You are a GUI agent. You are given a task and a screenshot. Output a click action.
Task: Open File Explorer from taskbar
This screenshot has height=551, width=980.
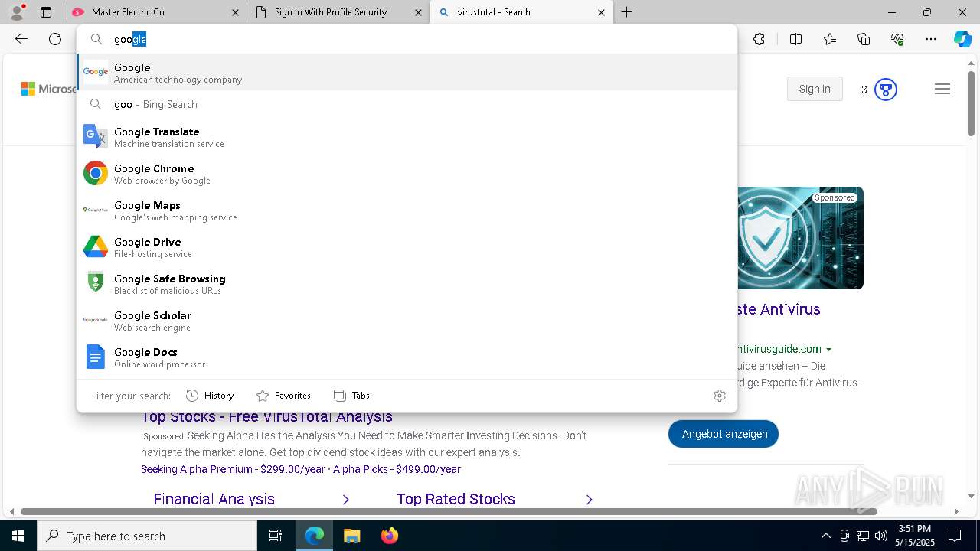coord(351,536)
